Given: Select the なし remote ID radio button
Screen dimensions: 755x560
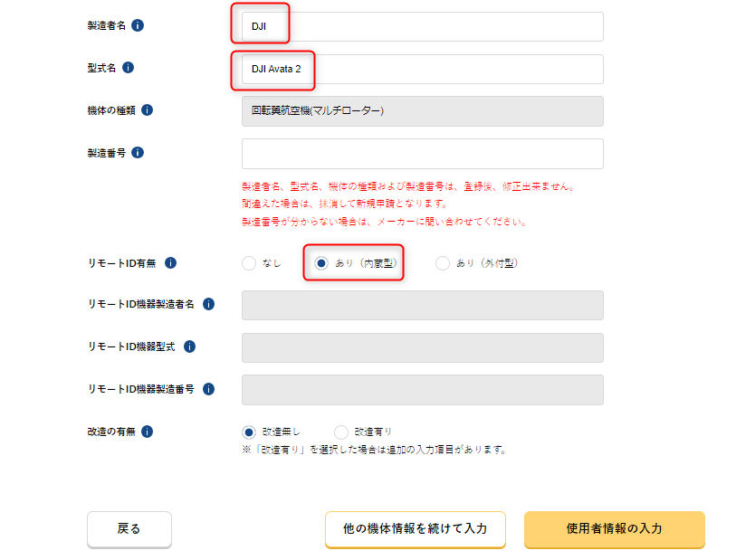Looking at the screenshot, I should coord(249,263).
